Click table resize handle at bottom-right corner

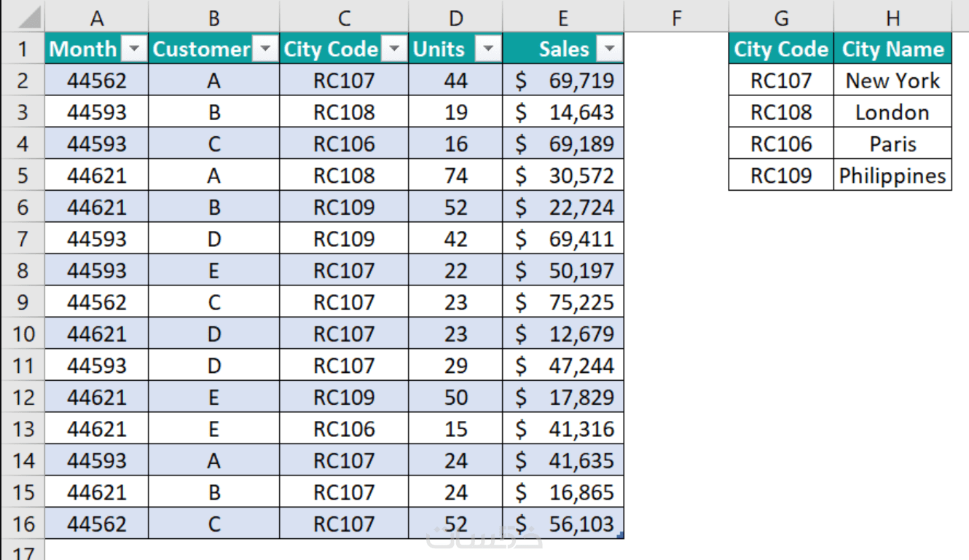(x=620, y=536)
